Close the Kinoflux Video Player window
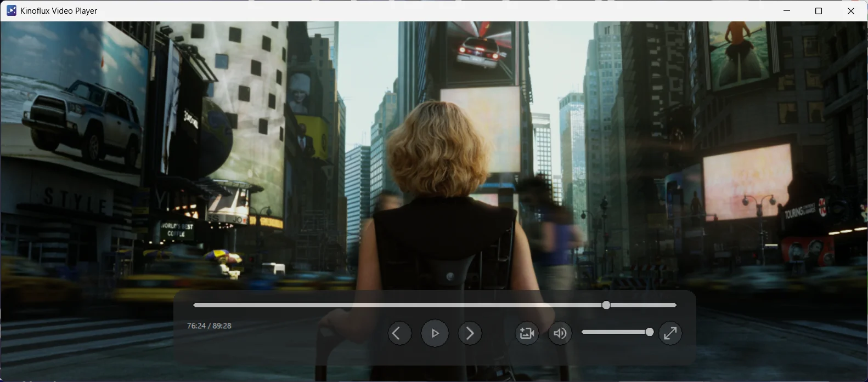Screen dimensions: 868x382 [851, 11]
